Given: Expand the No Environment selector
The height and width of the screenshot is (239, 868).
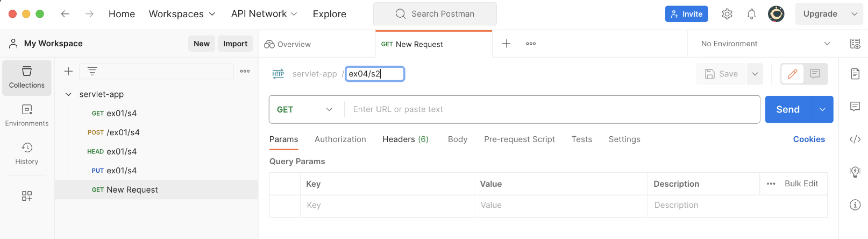Looking at the screenshot, I should coord(766,44).
